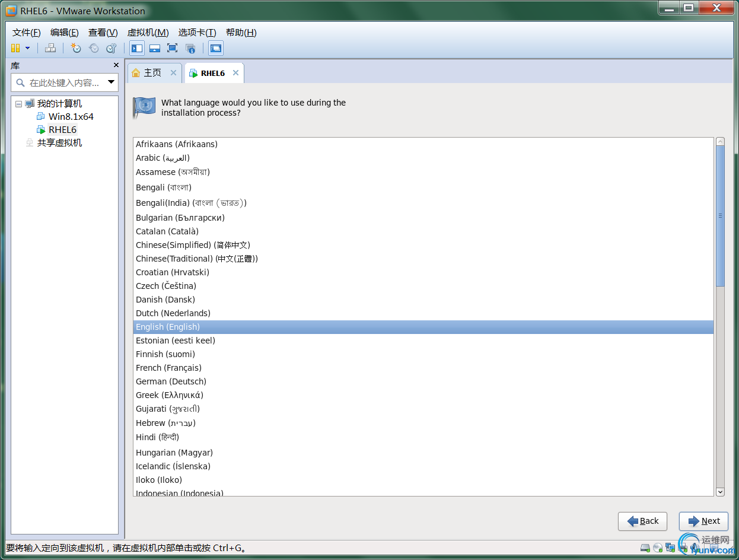Select Czech (Čeština) language
This screenshot has width=739, height=560.
tap(423, 286)
